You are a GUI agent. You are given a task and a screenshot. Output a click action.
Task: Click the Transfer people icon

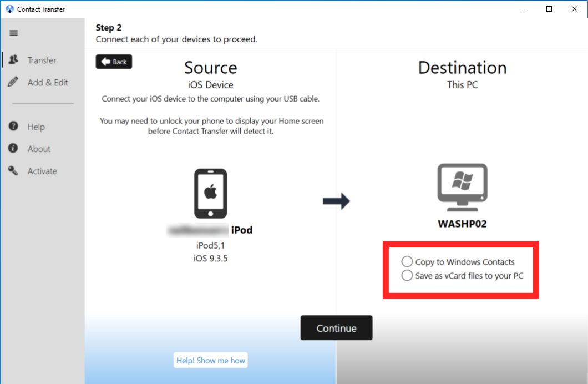click(x=13, y=59)
